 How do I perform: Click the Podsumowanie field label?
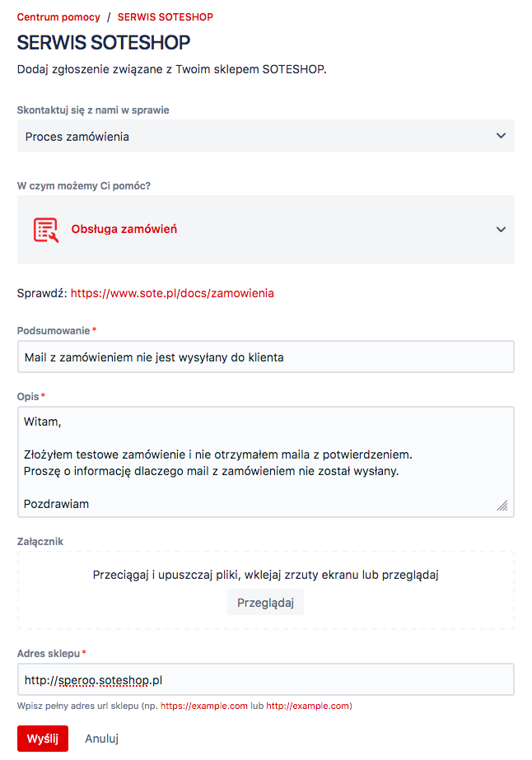tap(54, 330)
